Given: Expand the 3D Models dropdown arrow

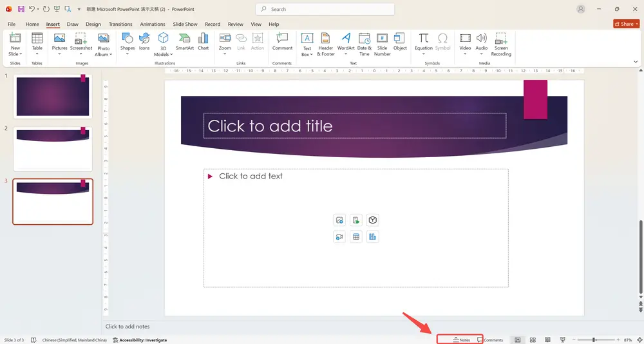Looking at the screenshot, I should click(170, 55).
